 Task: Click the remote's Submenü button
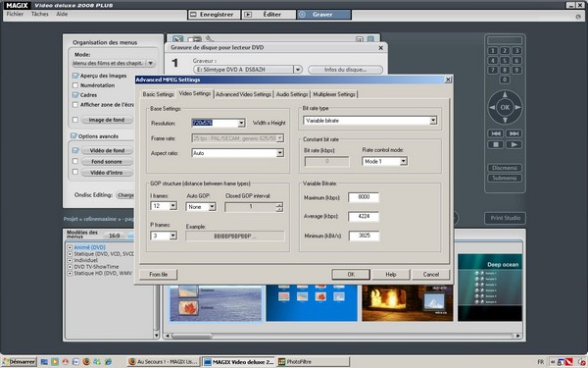click(505, 178)
